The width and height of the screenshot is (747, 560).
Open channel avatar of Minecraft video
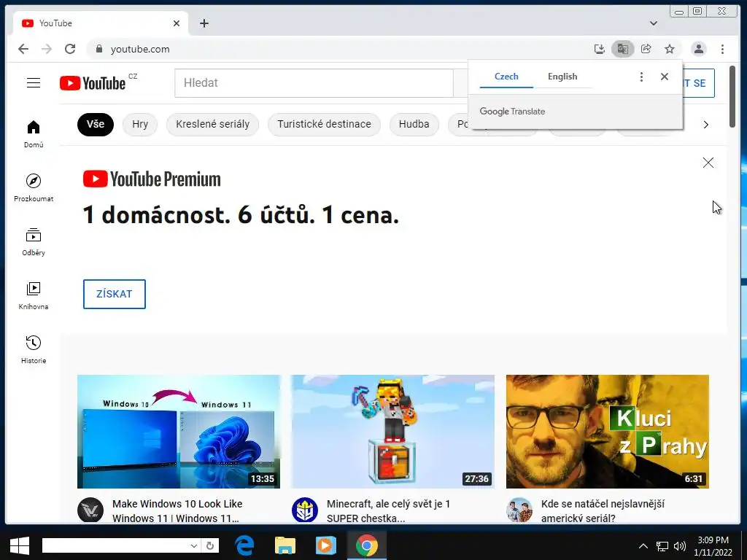305,510
